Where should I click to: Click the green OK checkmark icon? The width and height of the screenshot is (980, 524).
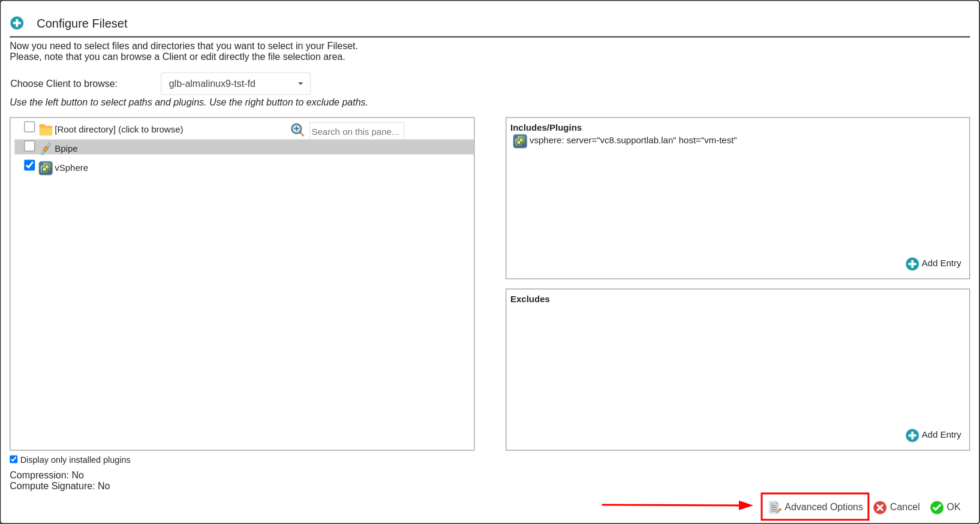click(937, 508)
